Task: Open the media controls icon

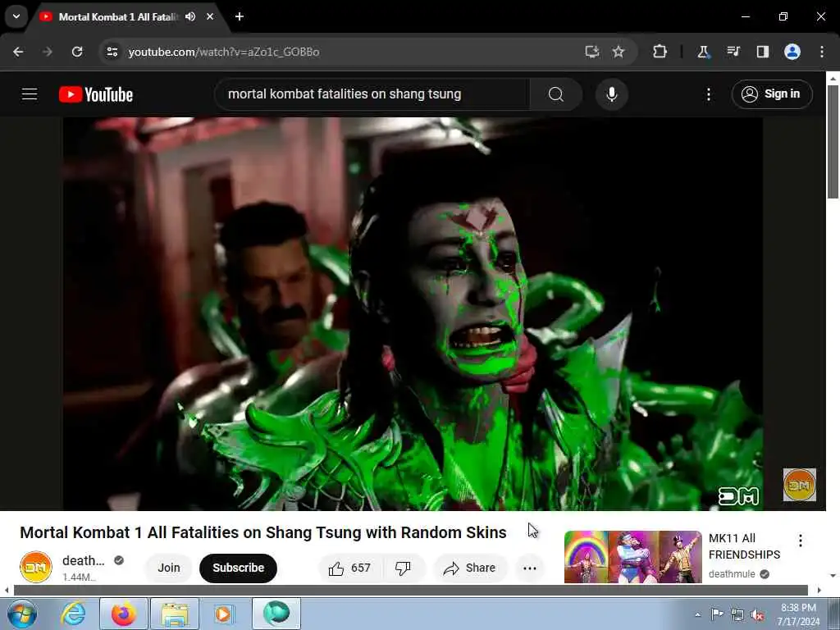Action: 733,52
